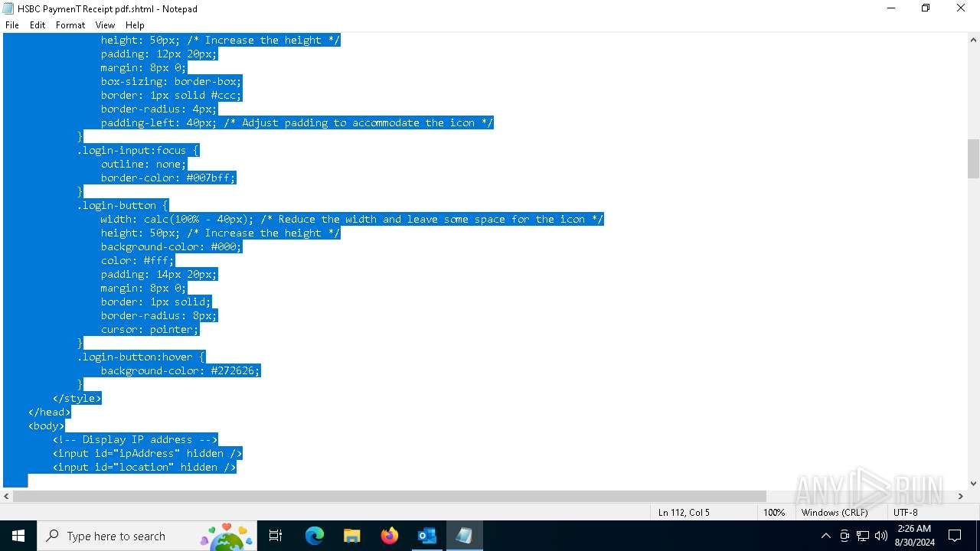Click the 'background-color: #000;' line
The image size is (980, 551).
tap(171, 246)
